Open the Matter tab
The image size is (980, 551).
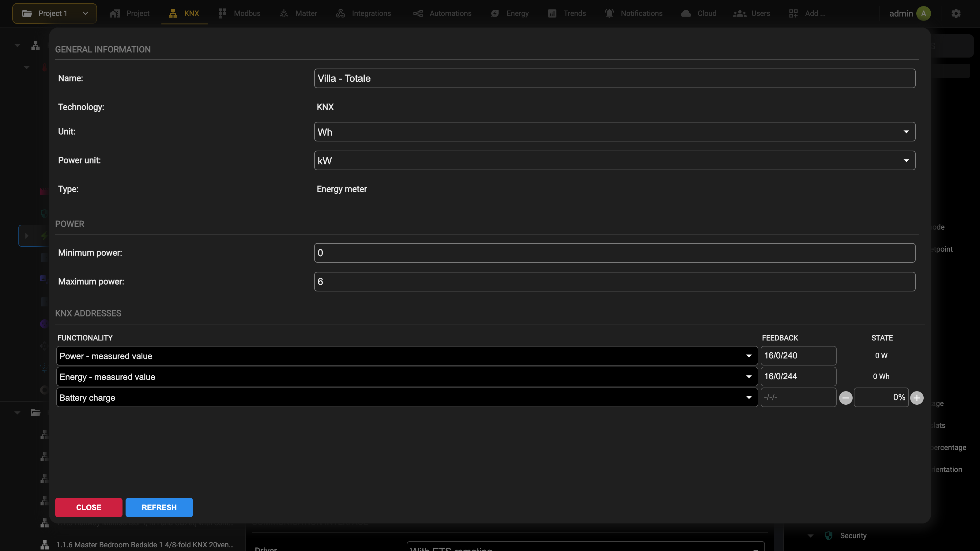click(298, 13)
